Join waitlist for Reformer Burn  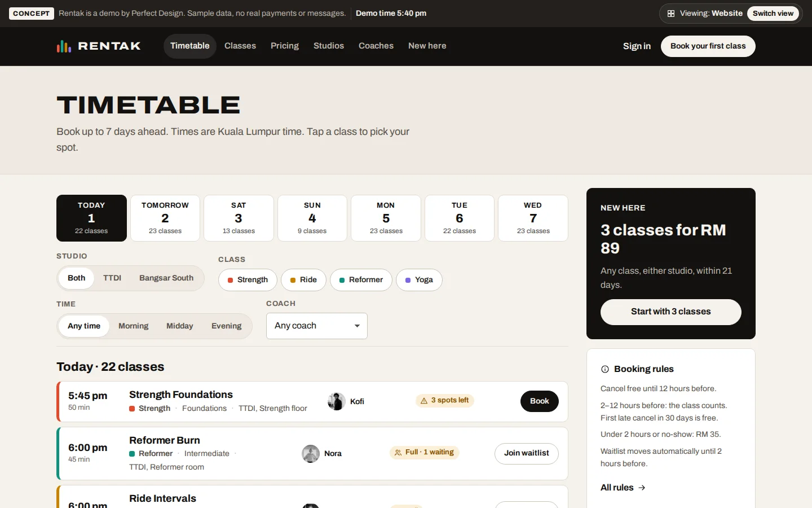527,454
